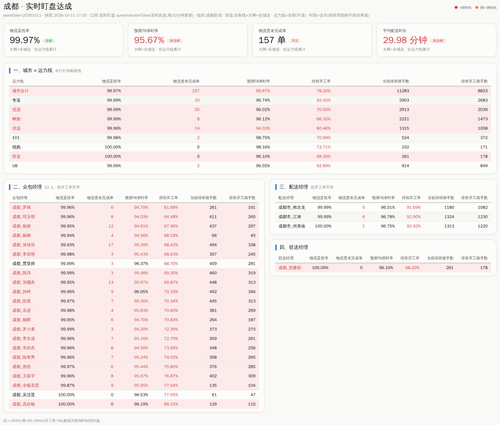This screenshot has height=425, width=500.
Task: Click the 2683 cell in city table
Action: click(x=483, y=100)
